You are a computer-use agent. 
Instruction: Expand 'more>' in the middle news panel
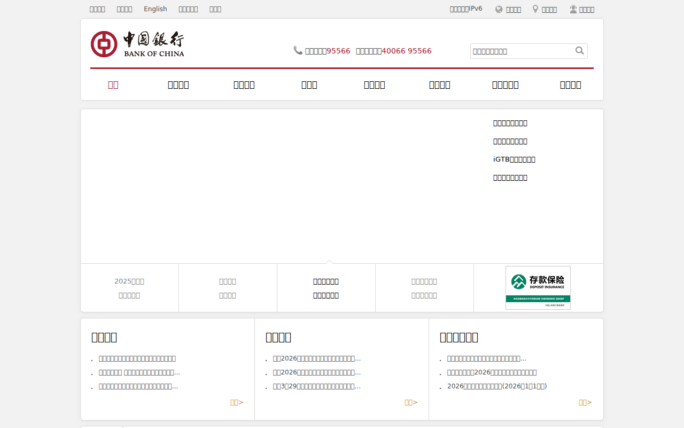click(x=410, y=402)
